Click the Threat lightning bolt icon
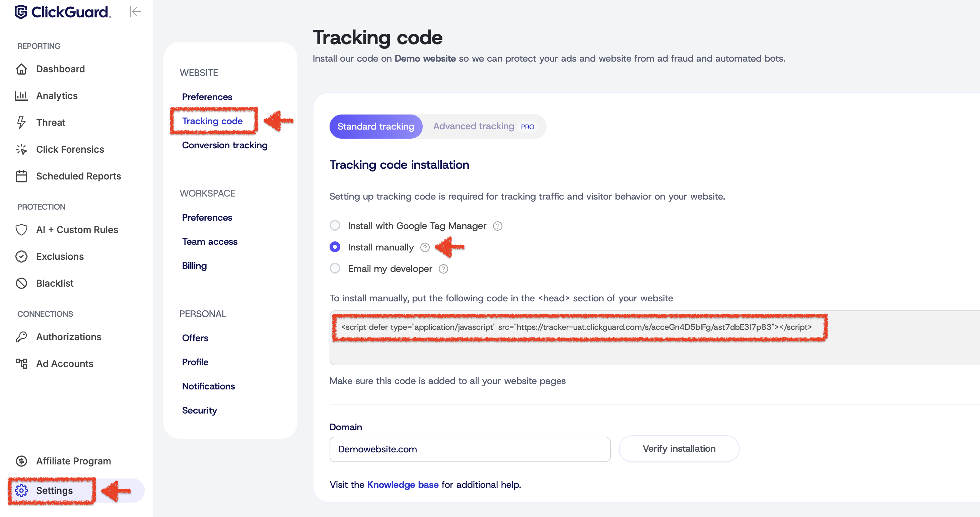This screenshot has height=517, width=980. [x=21, y=123]
